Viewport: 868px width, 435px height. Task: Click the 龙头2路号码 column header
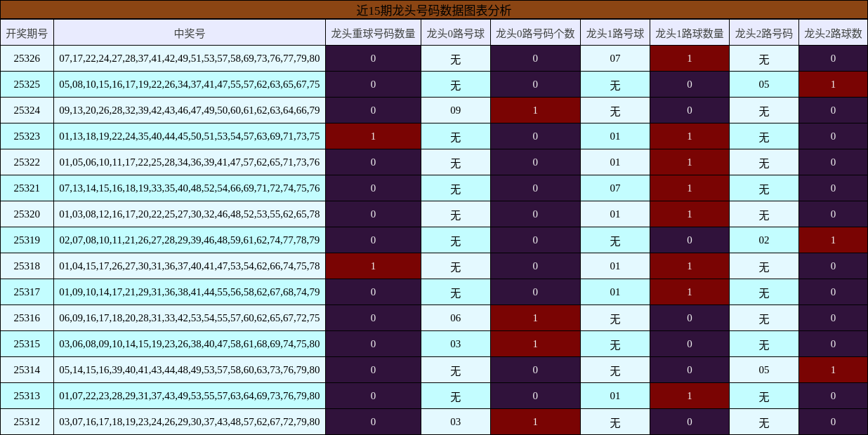click(762, 33)
